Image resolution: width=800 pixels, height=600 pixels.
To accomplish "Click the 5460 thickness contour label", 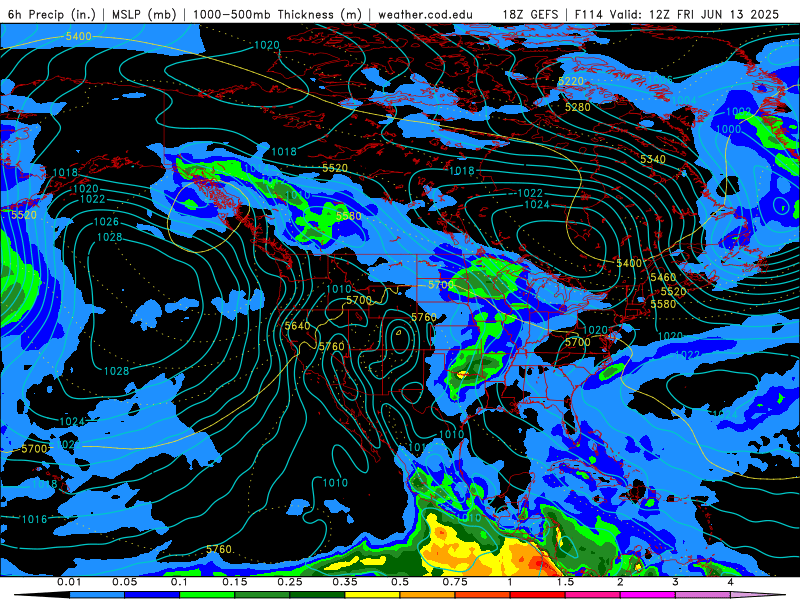I will tap(663, 277).
